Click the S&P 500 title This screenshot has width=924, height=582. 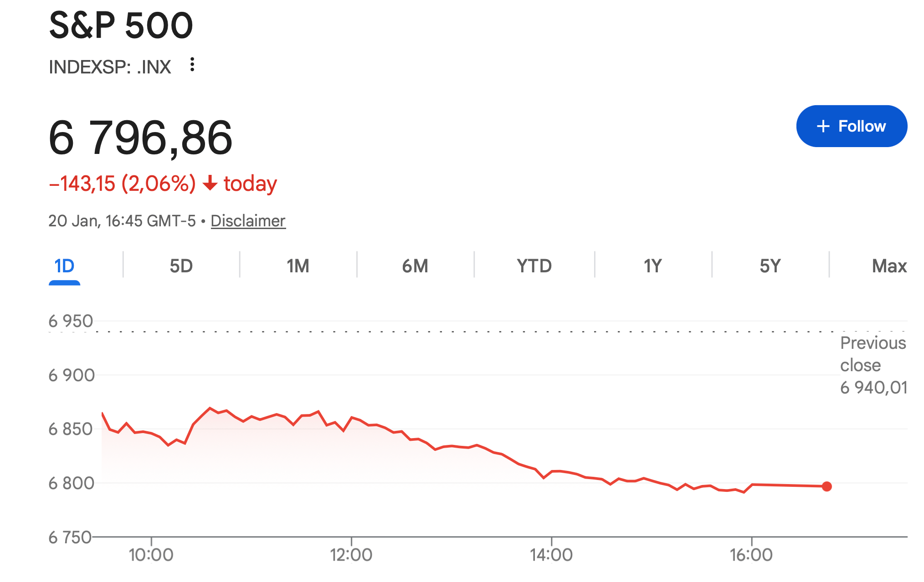pos(121,25)
